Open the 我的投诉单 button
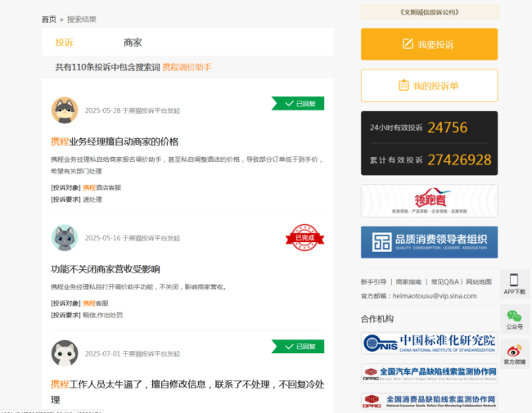 (429, 86)
